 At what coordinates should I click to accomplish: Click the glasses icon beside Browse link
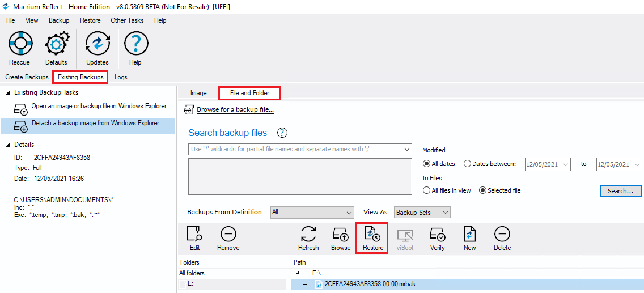[189, 109]
